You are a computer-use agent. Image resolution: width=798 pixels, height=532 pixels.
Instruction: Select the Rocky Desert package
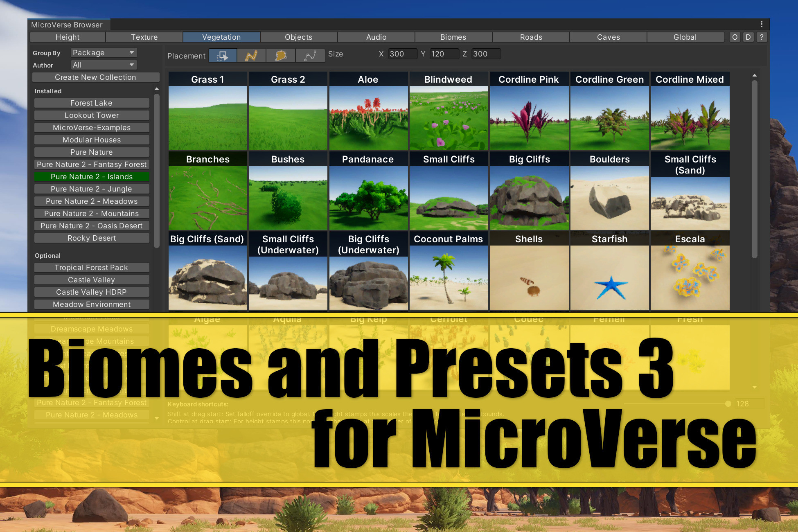point(92,238)
